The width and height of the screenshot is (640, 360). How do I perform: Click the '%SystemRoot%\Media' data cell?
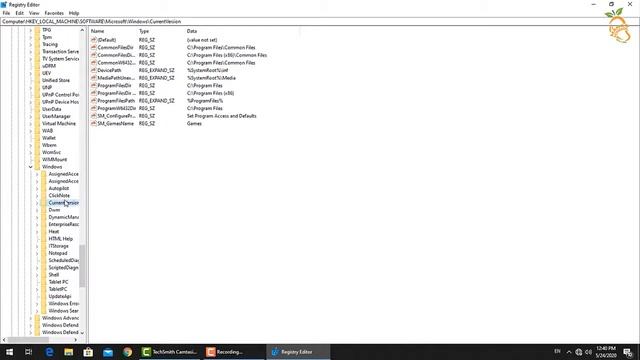(x=211, y=78)
